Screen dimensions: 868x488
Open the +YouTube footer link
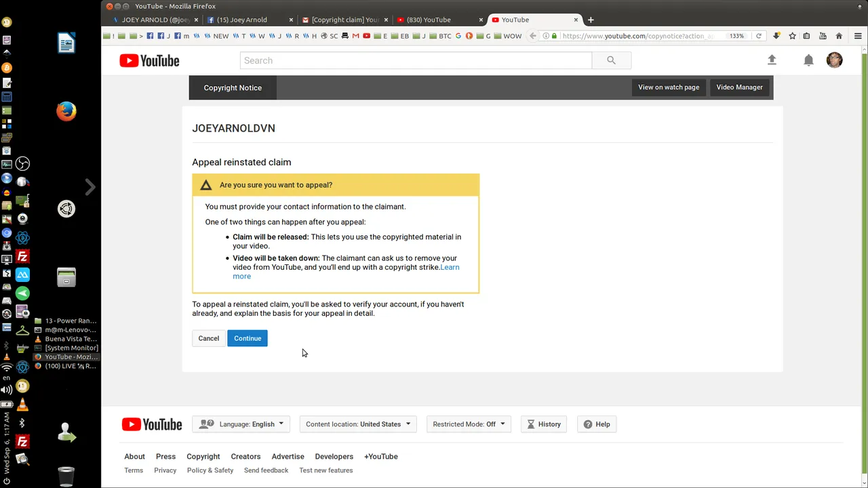pyautogui.click(x=381, y=457)
